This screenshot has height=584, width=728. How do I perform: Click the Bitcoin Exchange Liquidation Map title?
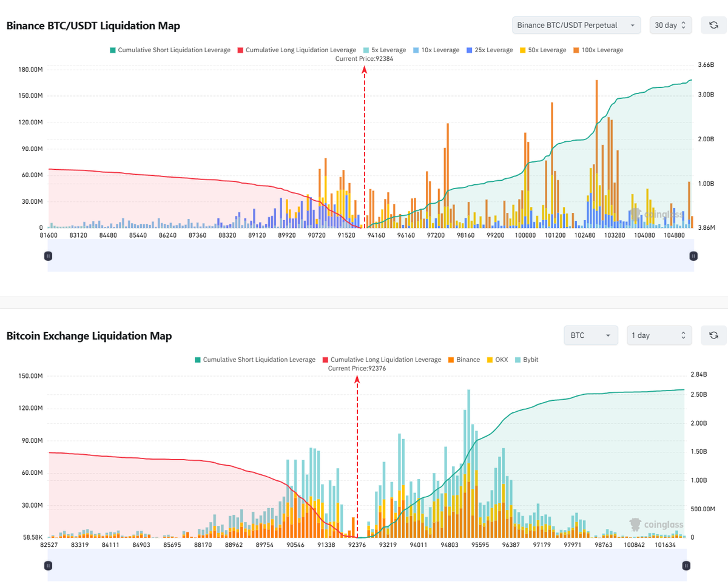[x=89, y=336]
